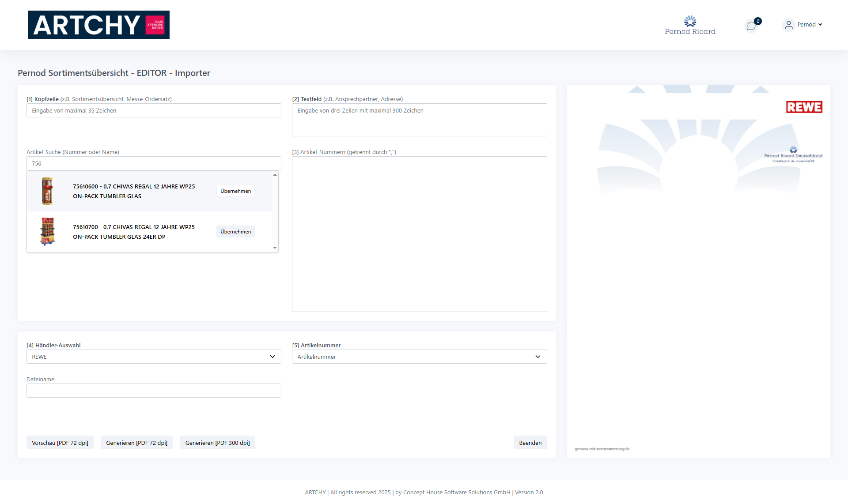The image size is (848, 504).
Task: Click the user profile avatar icon
Action: (x=788, y=25)
